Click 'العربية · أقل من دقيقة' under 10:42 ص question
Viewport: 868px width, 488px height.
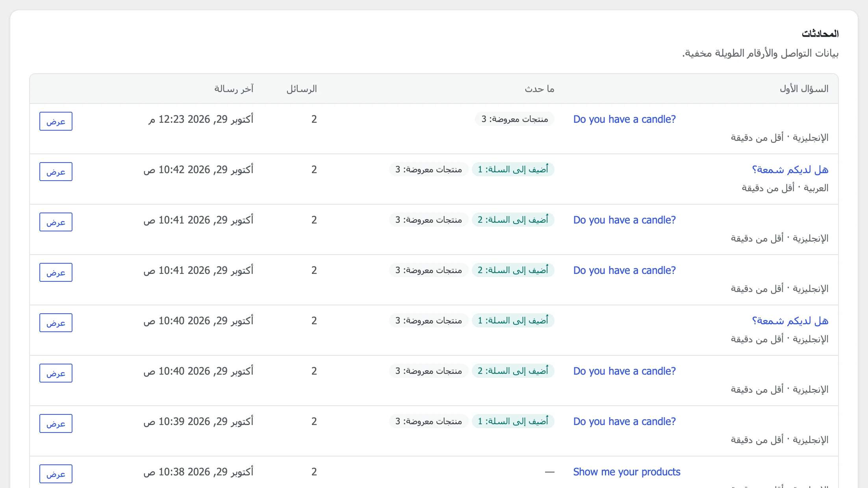tap(785, 188)
